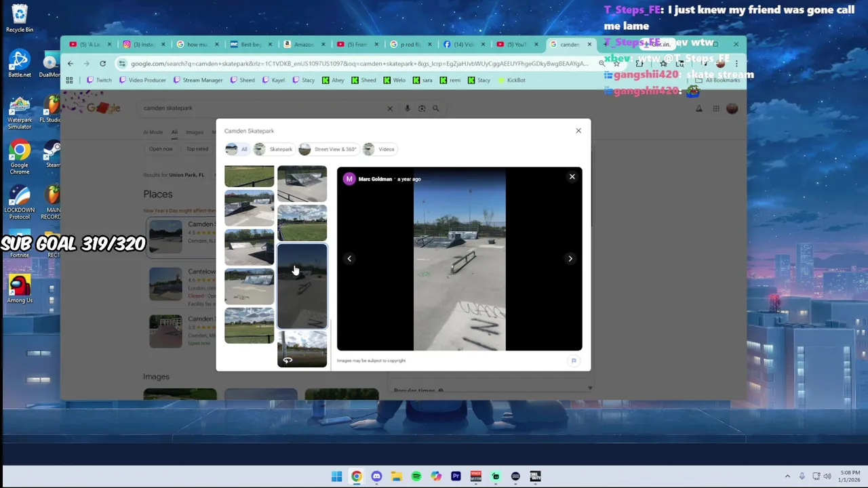The height and width of the screenshot is (488, 868).
Task: Open the top-left grass field thumbnail
Action: (x=249, y=176)
